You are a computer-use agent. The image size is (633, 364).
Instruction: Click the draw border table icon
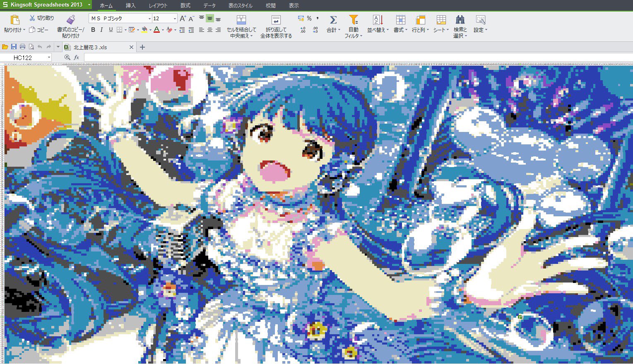(x=132, y=30)
